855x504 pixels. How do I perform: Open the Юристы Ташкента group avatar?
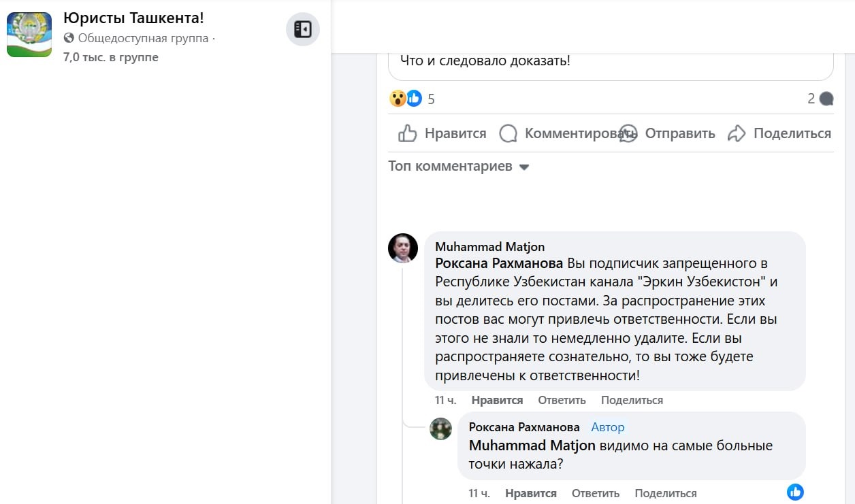[29, 35]
